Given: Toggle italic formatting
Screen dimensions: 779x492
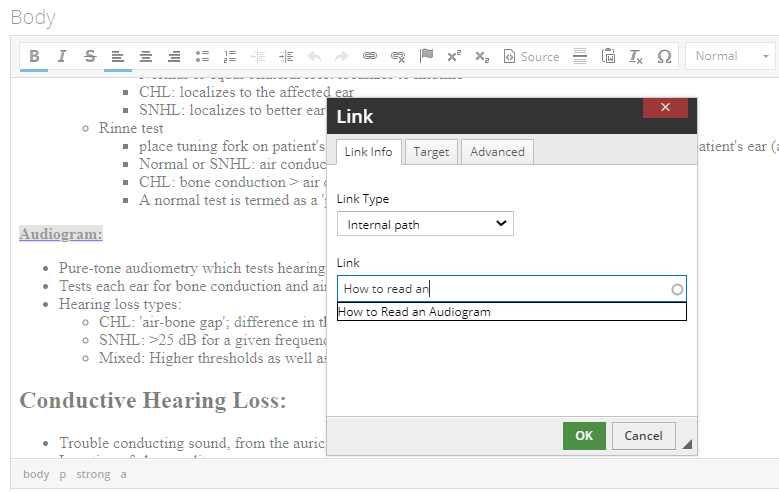Looking at the screenshot, I should tap(62, 56).
